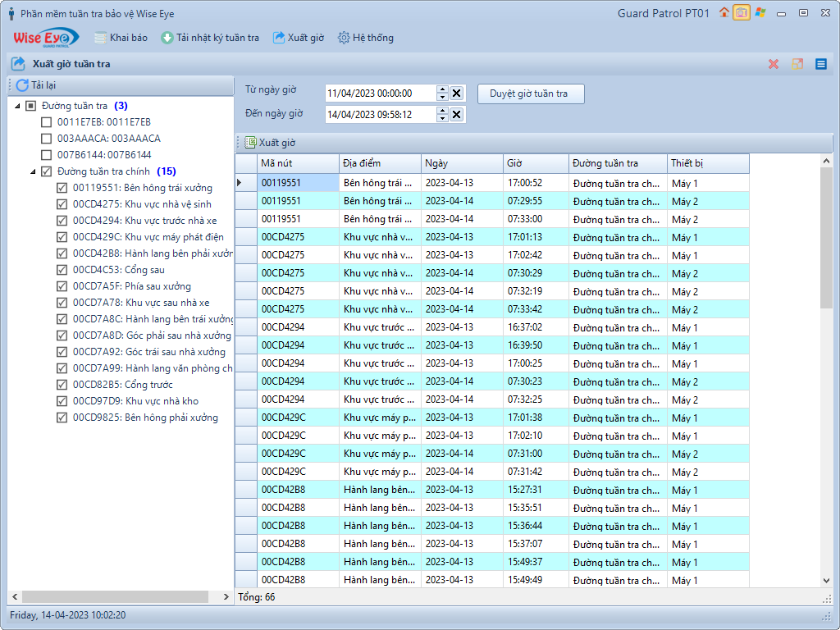This screenshot has height=630, width=840.
Task: Click the vertical scrollbar down arrow
Action: click(x=826, y=581)
